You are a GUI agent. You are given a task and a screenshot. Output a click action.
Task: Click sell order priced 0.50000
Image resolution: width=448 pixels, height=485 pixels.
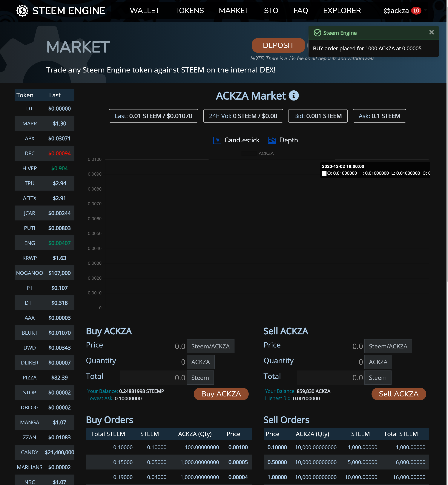(x=346, y=462)
